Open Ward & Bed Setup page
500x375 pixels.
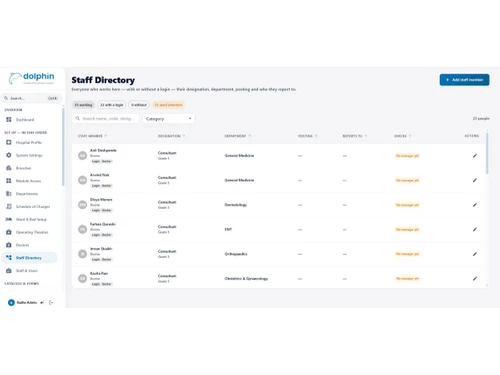pos(29,219)
